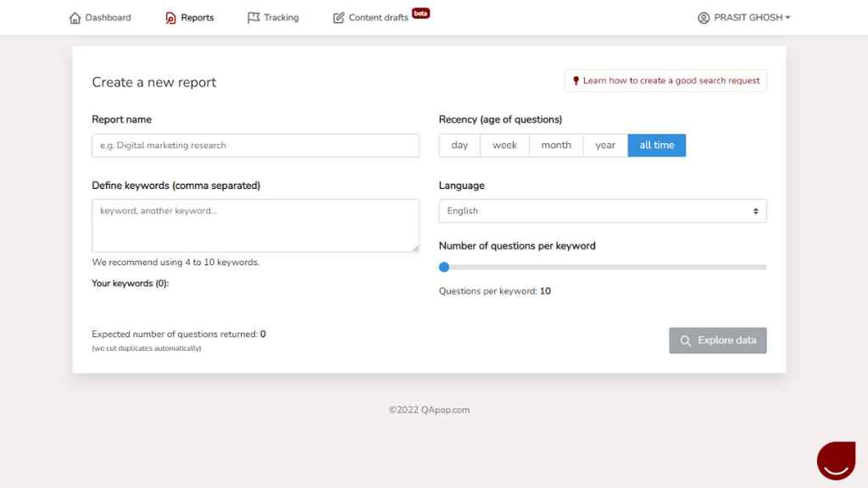Screen dimensions: 868x488
Task: Click the questions per keyword slider handle
Action: 444,267
